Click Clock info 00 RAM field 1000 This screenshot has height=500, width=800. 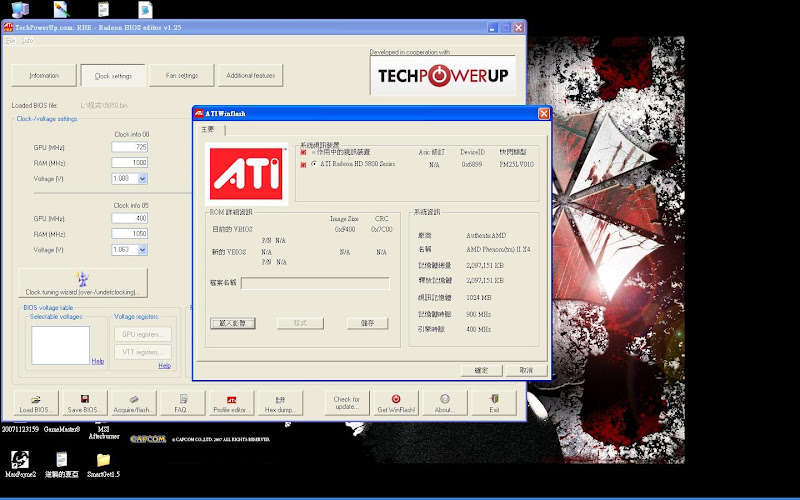130,162
